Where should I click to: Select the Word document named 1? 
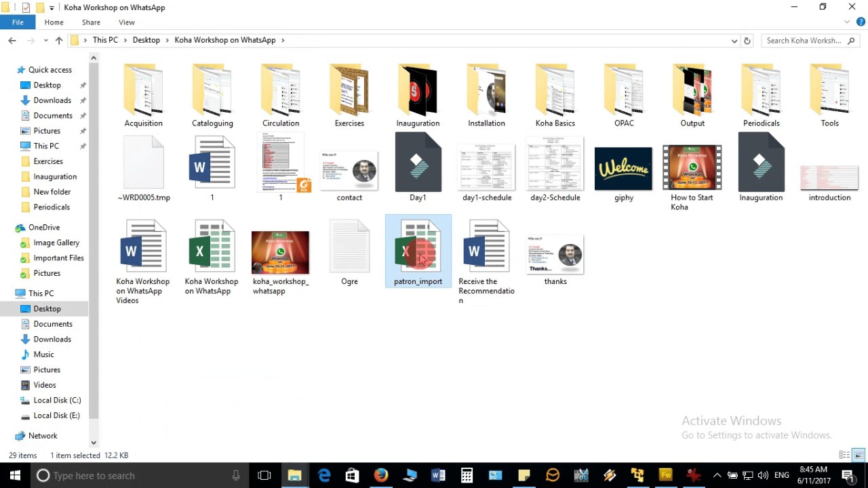pos(212,169)
